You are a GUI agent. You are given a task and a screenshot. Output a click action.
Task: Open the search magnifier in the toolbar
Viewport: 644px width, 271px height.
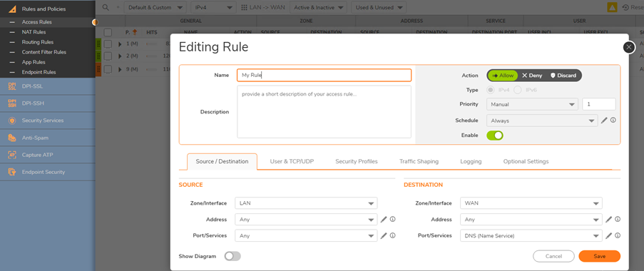[x=106, y=7]
